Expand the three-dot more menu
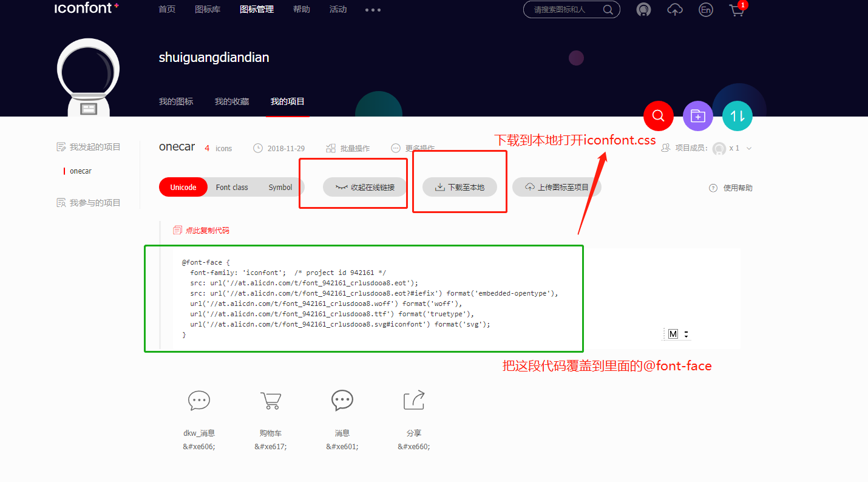This screenshot has width=868, height=482. coord(373,10)
